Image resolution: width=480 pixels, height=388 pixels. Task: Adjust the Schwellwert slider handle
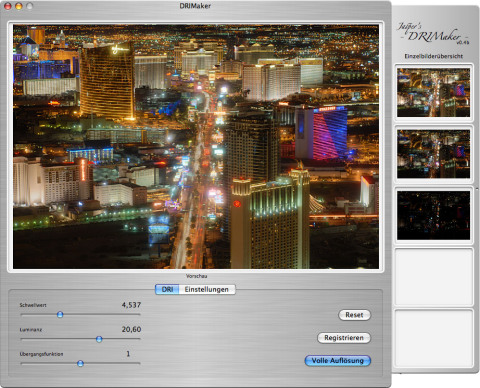pyautogui.click(x=60, y=314)
